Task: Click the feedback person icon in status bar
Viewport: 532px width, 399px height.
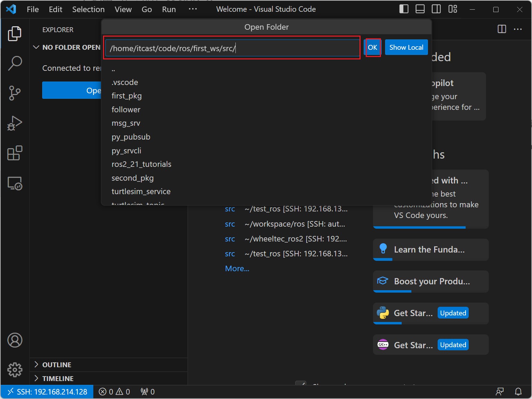Action: [x=500, y=391]
